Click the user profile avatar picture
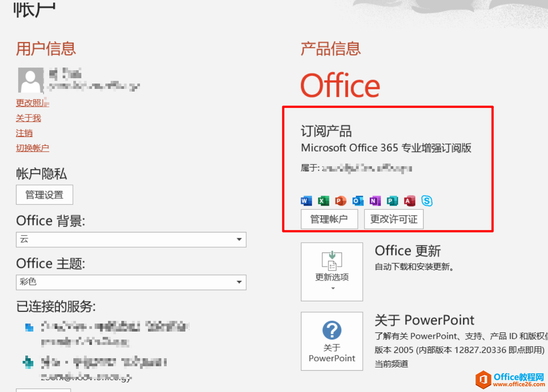The width and height of the screenshot is (548, 392). click(31, 80)
